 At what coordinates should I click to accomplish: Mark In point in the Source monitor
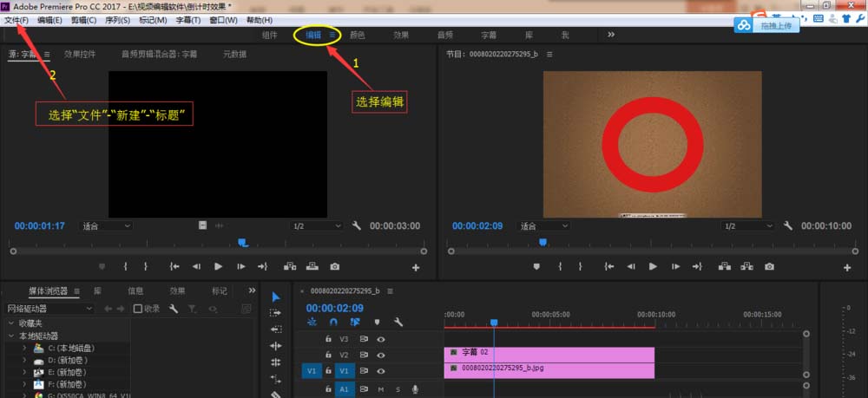pyautogui.click(x=126, y=266)
